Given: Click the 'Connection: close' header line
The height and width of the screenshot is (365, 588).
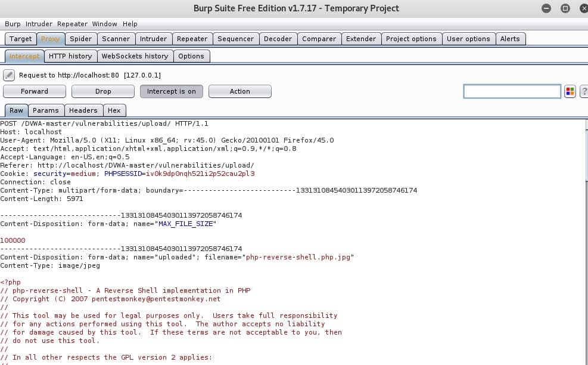Looking at the screenshot, I should coord(35,182).
